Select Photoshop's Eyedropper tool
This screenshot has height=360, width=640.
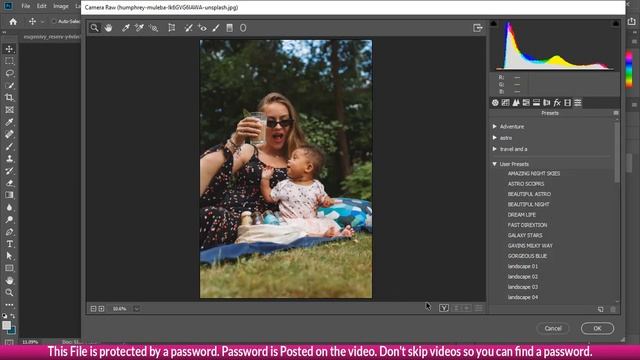(x=9, y=122)
